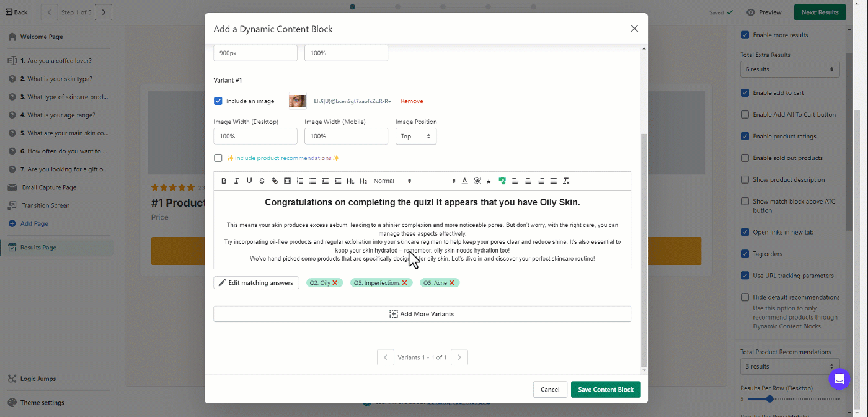This screenshot has width=868, height=417.
Task: Check Hide default recommendations
Action: point(745,297)
